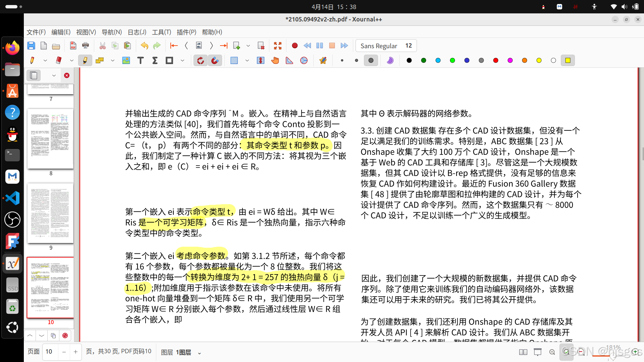Open the 工具(T) menu
This screenshot has height=362, width=644.
click(x=161, y=32)
